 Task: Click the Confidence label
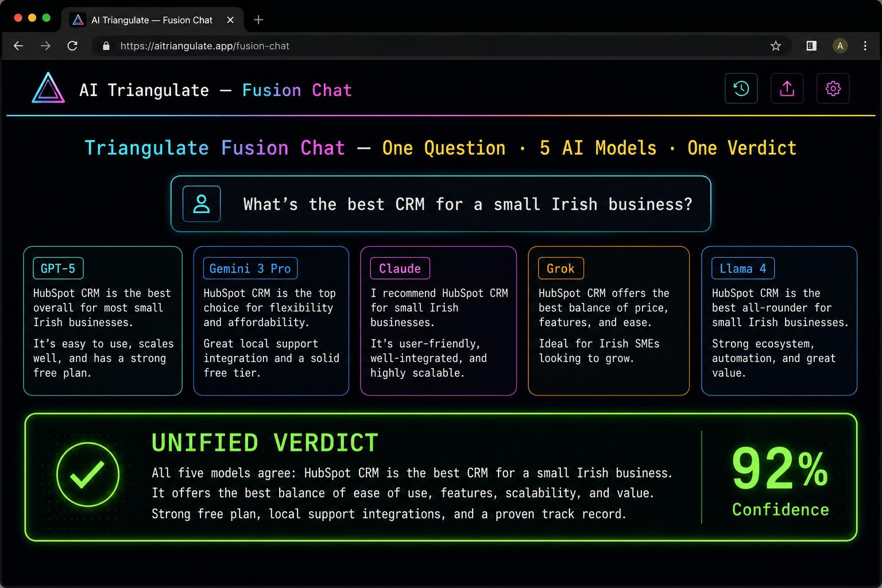click(x=780, y=510)
